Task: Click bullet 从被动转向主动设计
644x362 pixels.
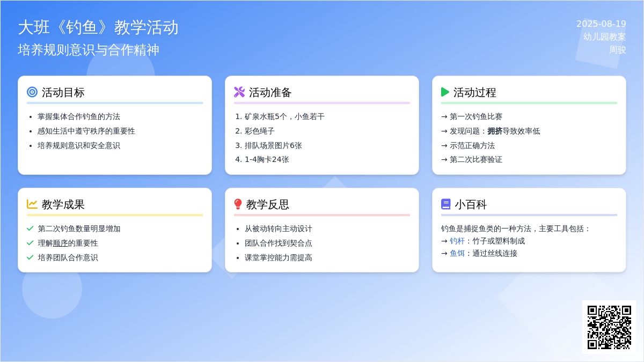Action: pyautogui.click(x=279, y=228)
